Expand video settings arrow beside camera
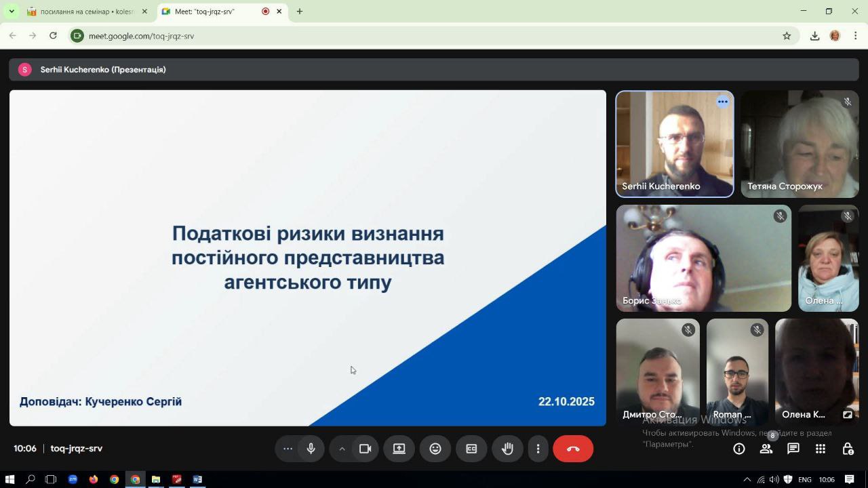The height and width of the screenshot is (488, 868). click(342, 449)
